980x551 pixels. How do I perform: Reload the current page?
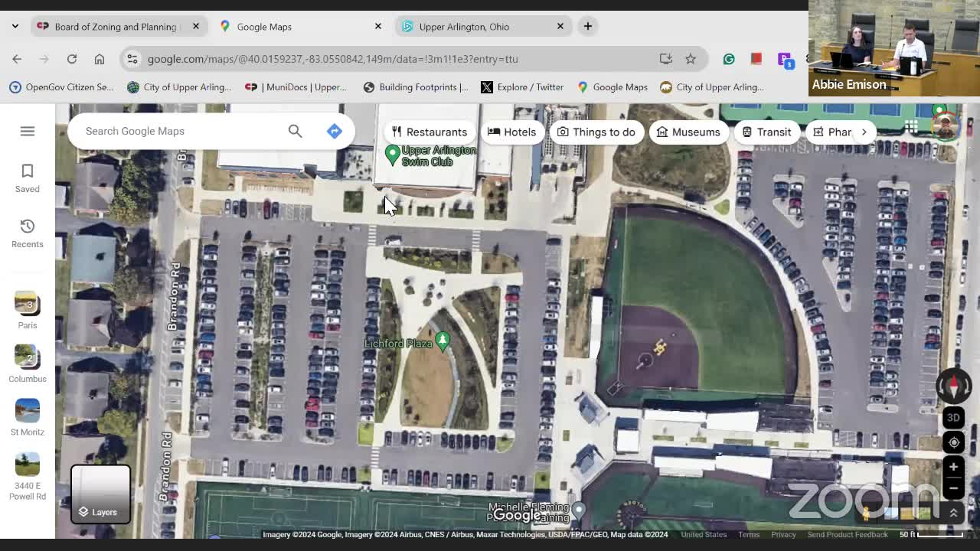[x=72, y=59]
